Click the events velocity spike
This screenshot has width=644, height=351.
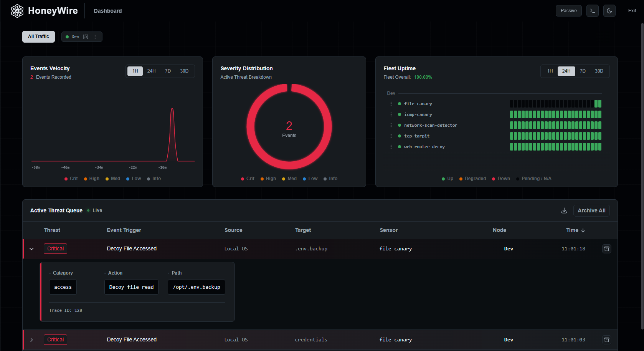[172, 134]
